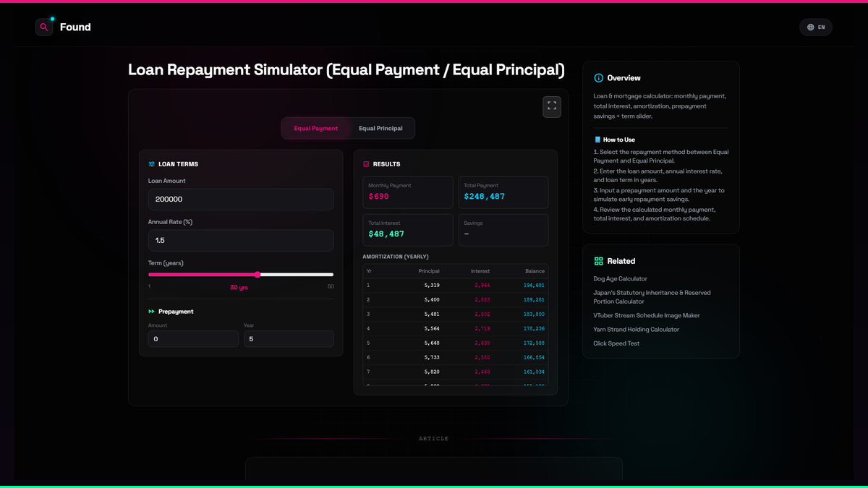Viewport: 868px width, 488px height.
Task: Click the Term years slider handle
Action: [x=258, y=275]
